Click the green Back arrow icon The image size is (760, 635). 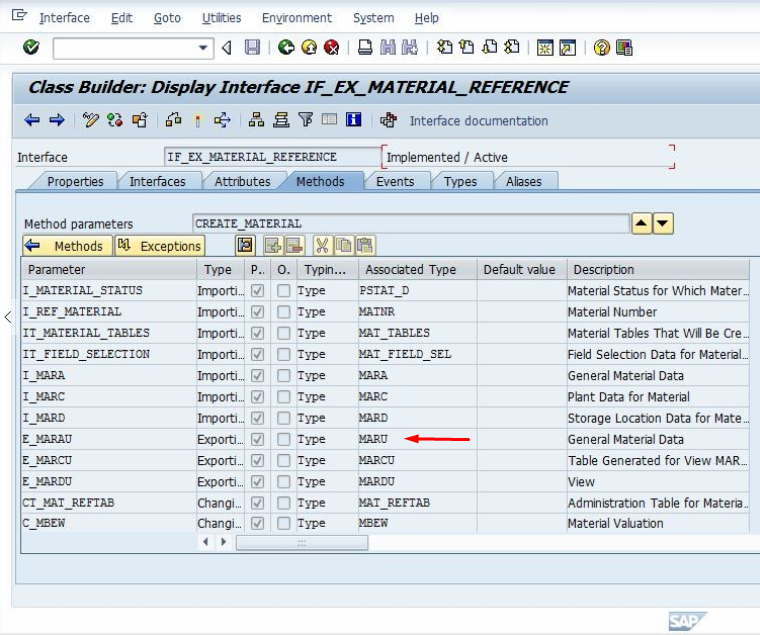286,48
